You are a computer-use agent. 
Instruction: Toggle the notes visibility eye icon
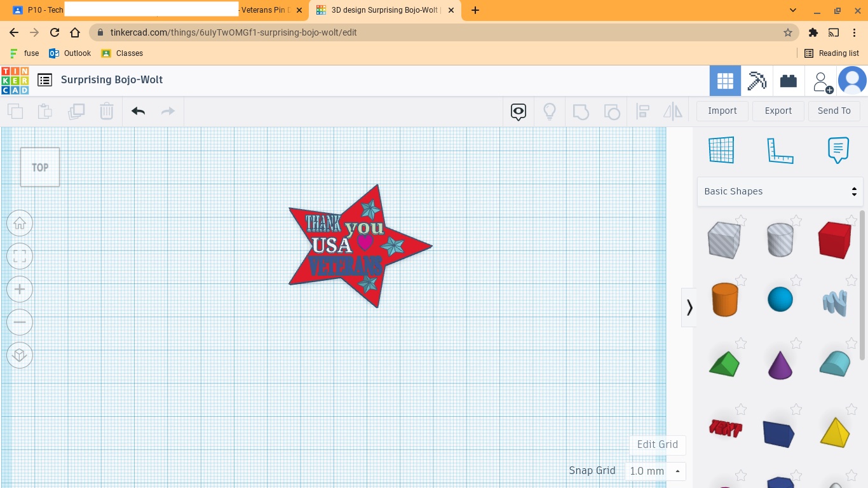click(519, 112)
